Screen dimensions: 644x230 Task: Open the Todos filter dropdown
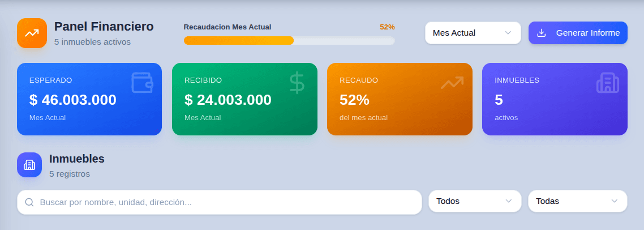pos(474,201)
